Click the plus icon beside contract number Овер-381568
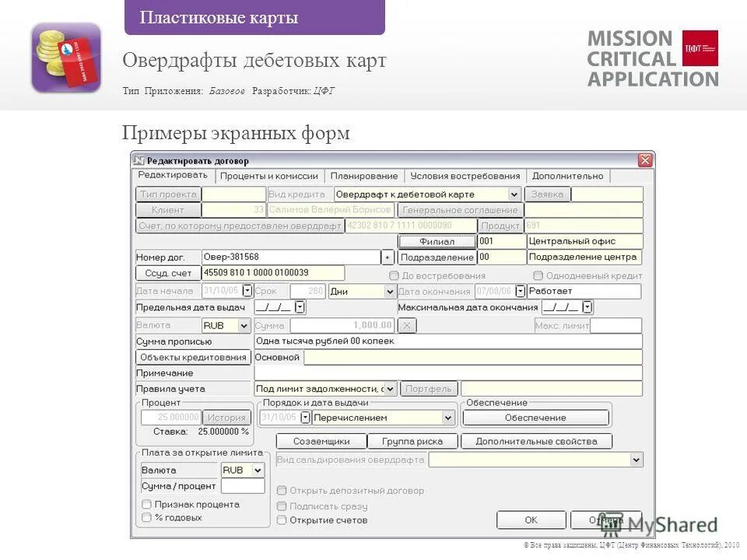Image resolution: width=747 pixels, height=560 pixels. [x=386, y=257]
